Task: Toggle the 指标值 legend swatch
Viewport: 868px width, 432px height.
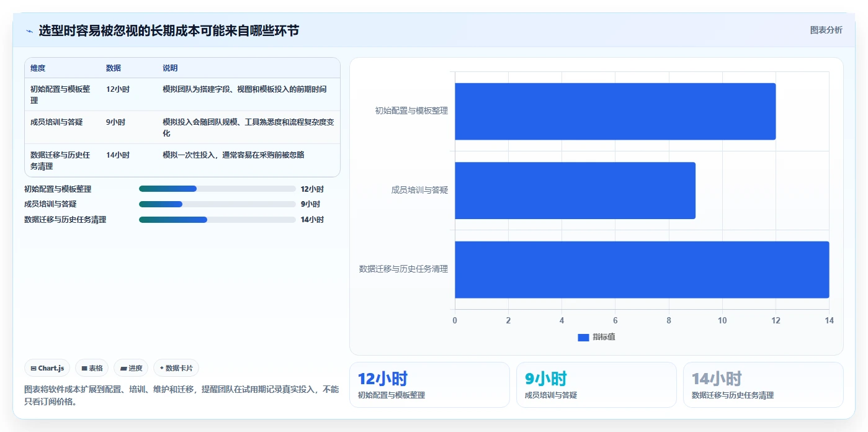Action: [x=583, y=337]
